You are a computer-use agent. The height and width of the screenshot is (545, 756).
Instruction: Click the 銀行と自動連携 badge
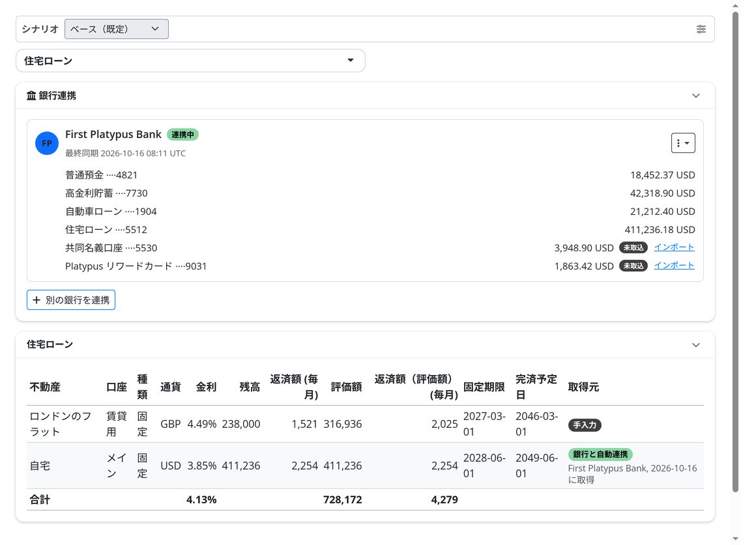[x=600, y=454]
